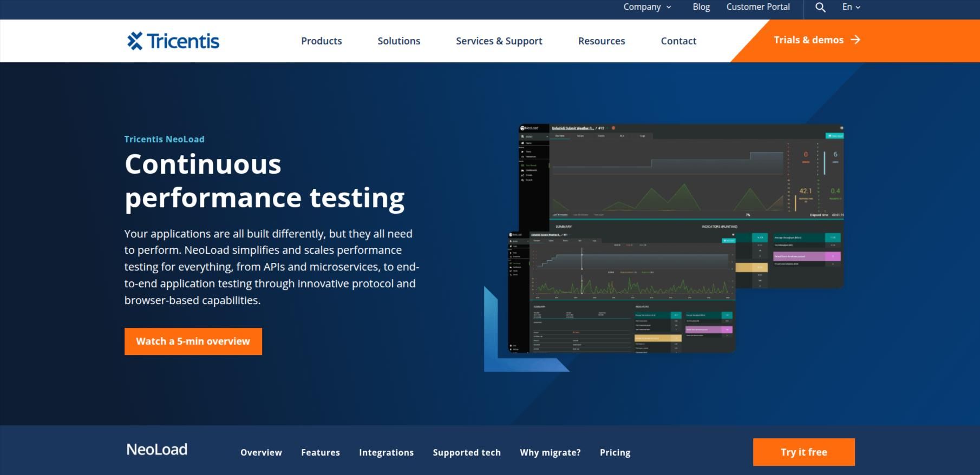Open the Resources menu
The image size is (980, 475).
tap(602, 41)
